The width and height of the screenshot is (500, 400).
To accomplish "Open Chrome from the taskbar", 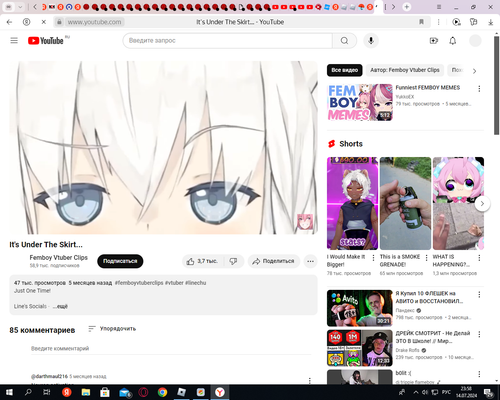I will click(162, 392).
